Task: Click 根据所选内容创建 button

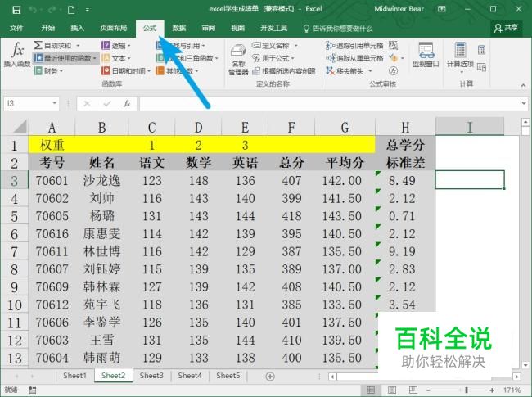Action: coord(284,71)
